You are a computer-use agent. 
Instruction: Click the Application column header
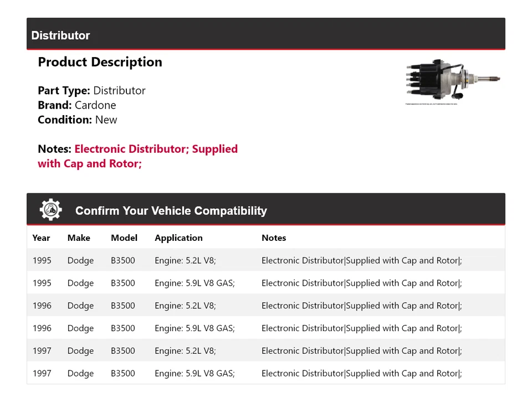[x=178, y=238]
